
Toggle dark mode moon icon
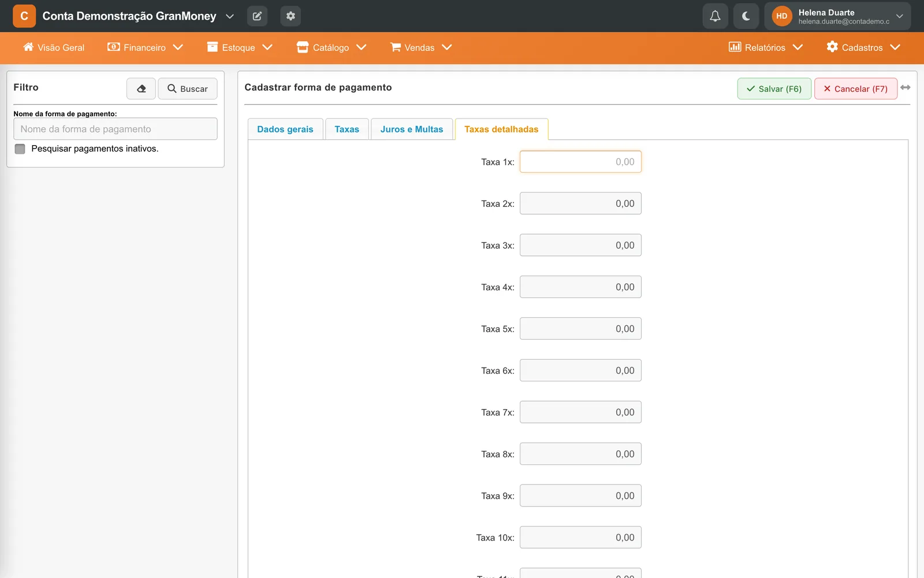click(x=746, y=16)
